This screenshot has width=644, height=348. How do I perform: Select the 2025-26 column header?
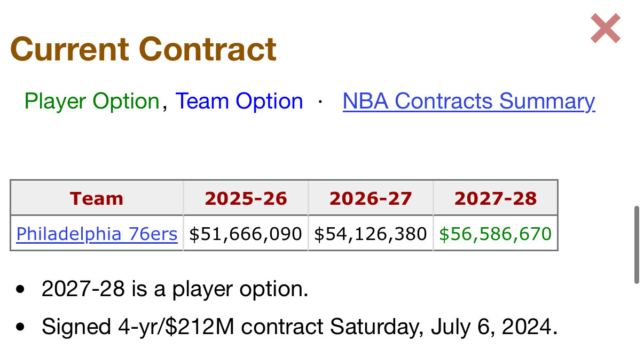pos(246,198)
